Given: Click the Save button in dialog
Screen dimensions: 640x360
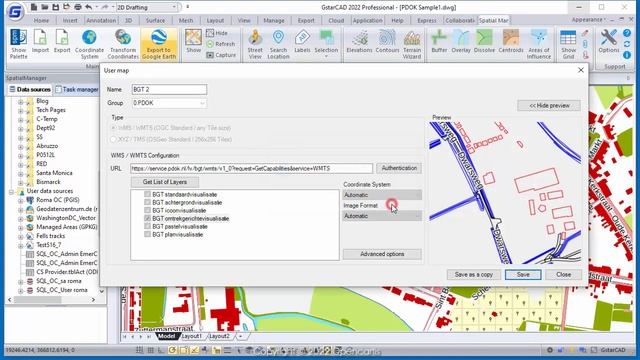Looking at the screenshot, I should tap(523, 275).
